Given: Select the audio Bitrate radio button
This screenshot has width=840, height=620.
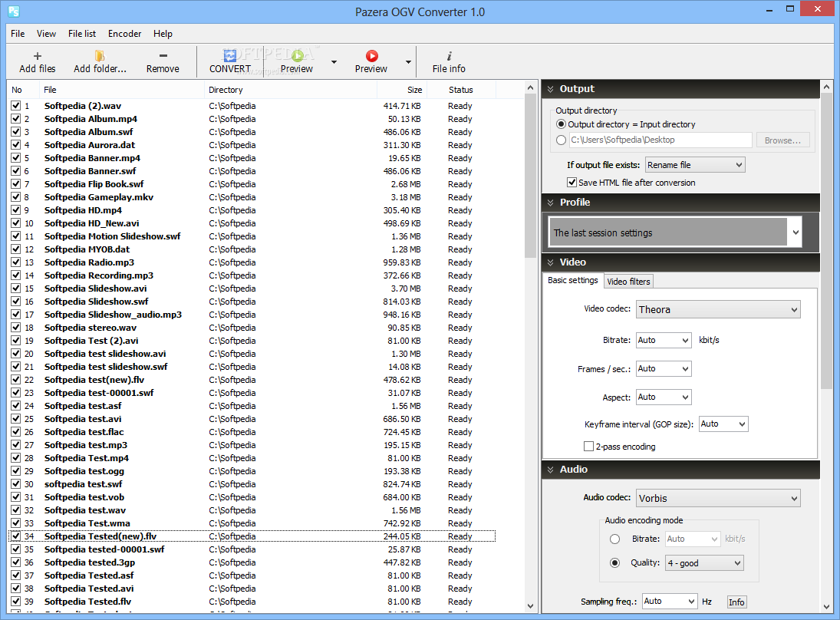Looking at the screenshot, I should 615,539.
